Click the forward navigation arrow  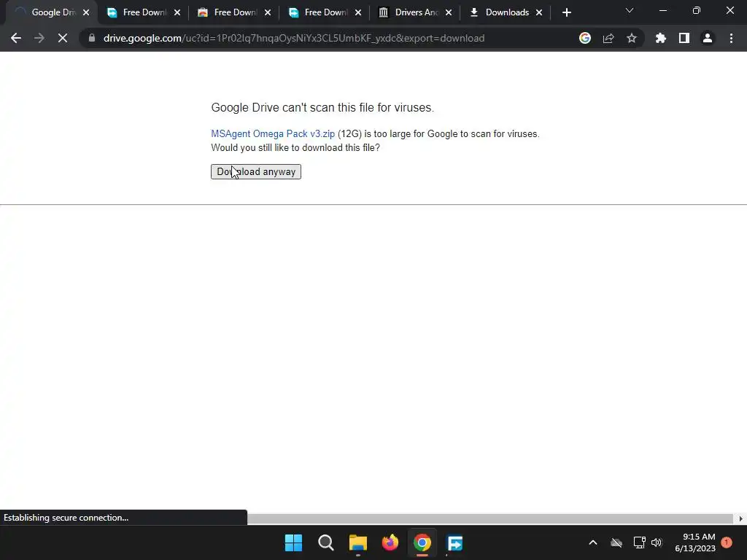tap(39, 38)
